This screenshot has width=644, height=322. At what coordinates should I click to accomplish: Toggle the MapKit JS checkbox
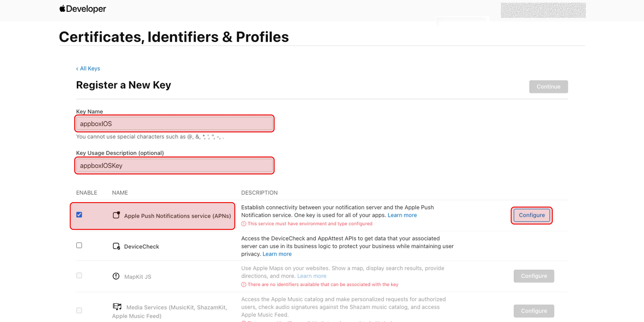[79, 275]
